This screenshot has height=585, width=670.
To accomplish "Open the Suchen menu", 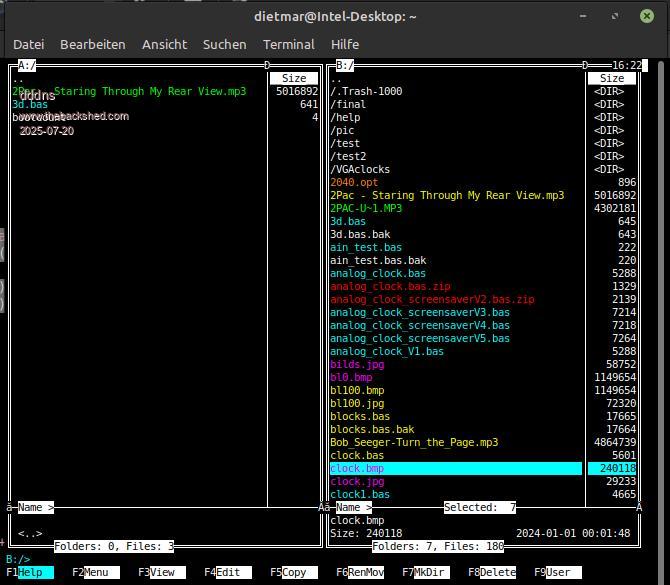I will 224,44.
